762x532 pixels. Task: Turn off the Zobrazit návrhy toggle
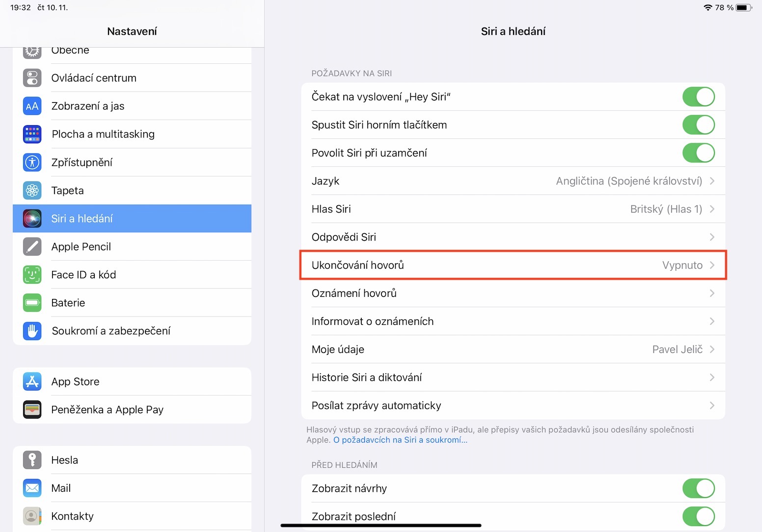(x=698, y=488)
